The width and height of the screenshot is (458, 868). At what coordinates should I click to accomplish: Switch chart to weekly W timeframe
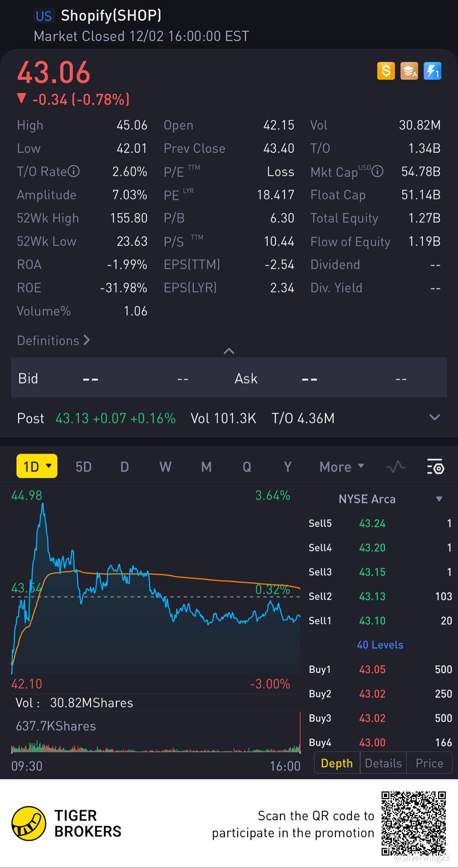point(165,467)
